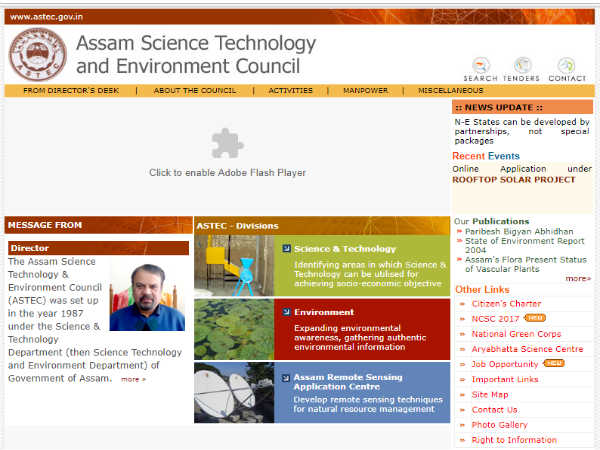Click bullet arrow before Paribesh Bigyan Abhidhan
600x450 pixels.
tap(459, 231)
